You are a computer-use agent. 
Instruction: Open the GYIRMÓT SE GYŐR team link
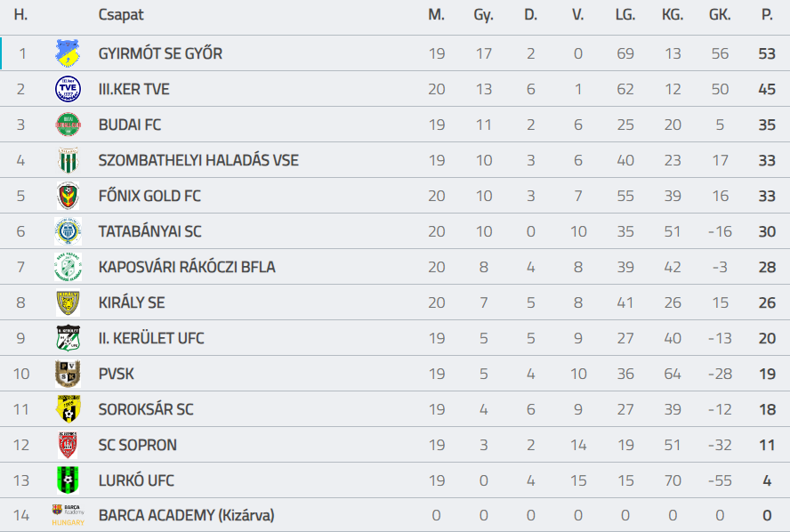(x=160, y=53)
